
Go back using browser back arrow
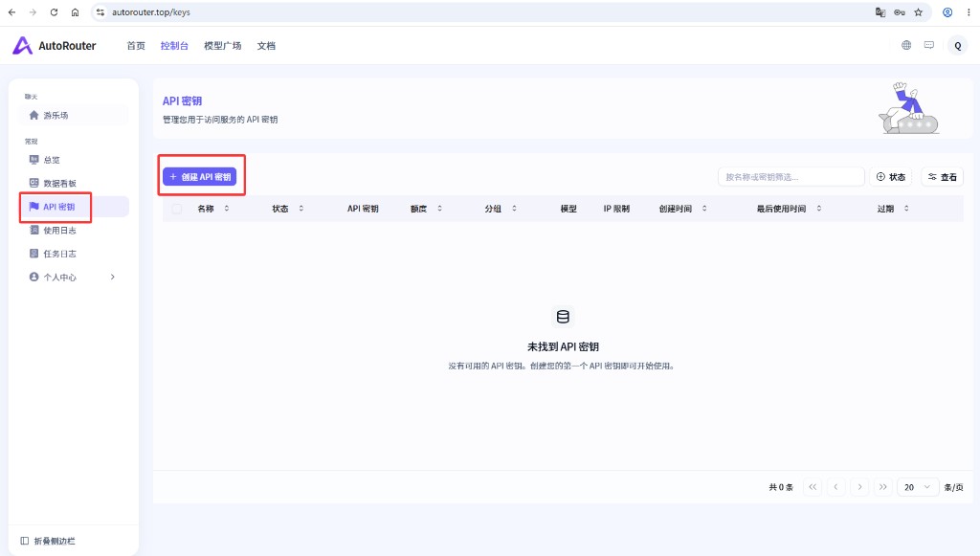(x=11, y=12)
